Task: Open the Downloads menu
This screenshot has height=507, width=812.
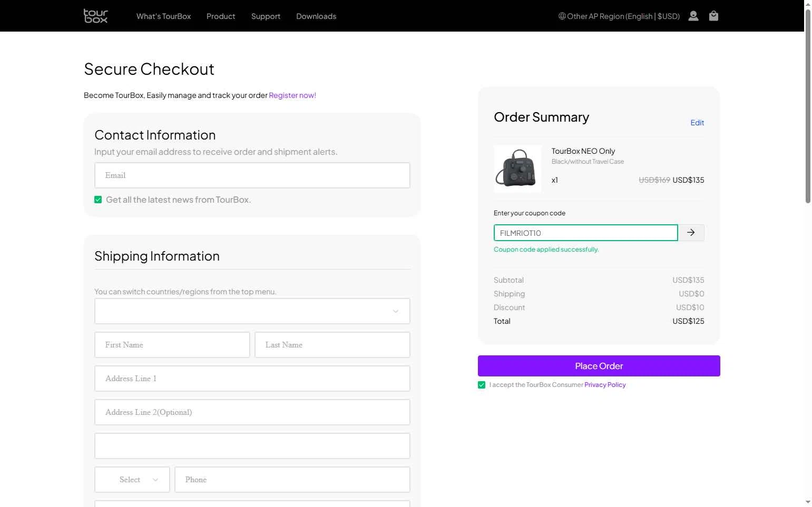Action: click(x=316, y=16)
